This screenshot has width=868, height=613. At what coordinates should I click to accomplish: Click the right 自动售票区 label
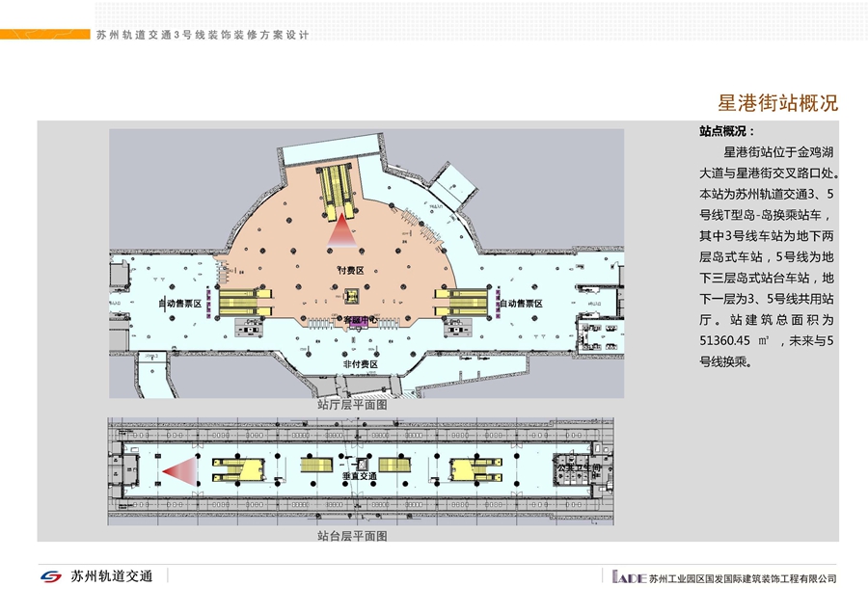click(521, 304)
